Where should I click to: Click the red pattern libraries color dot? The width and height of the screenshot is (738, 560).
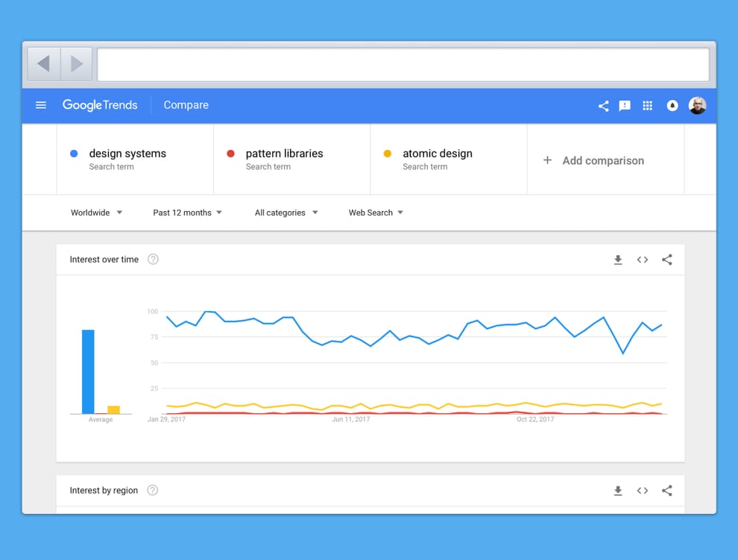230,154
